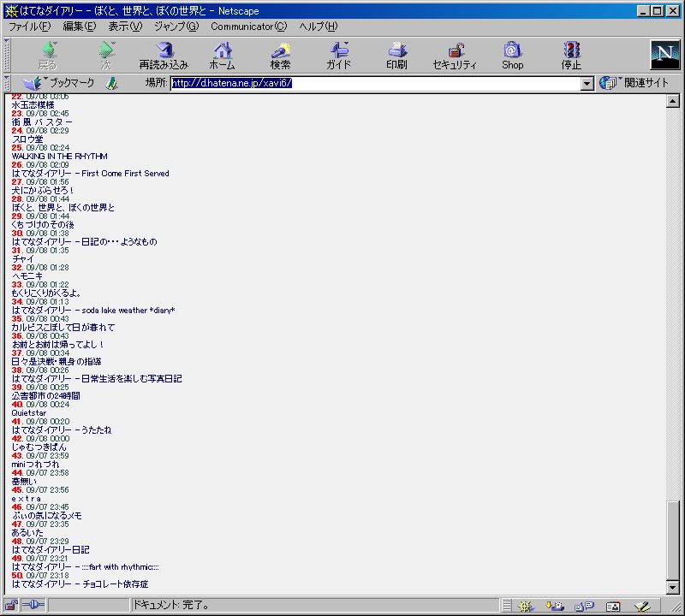The width and height of the screenshot is (685, 616).
Task: Click the vertical scrollbar thumb
Action: [x=673, y=540]
